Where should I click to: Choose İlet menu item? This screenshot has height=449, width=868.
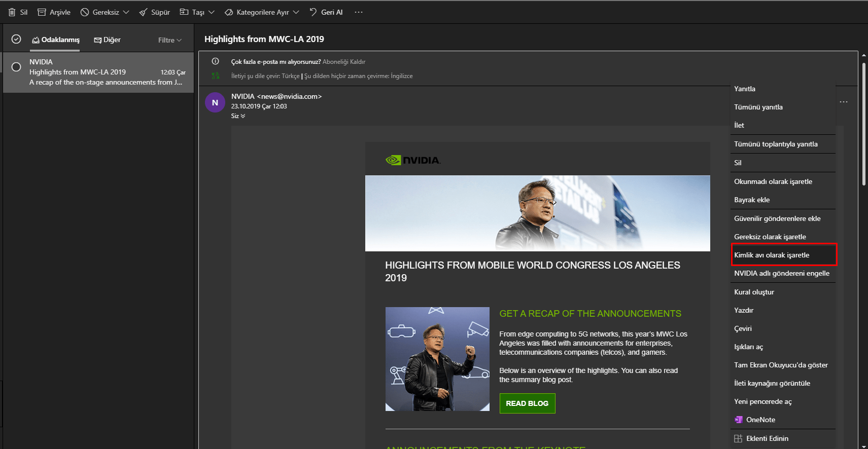tap(783, 125)
